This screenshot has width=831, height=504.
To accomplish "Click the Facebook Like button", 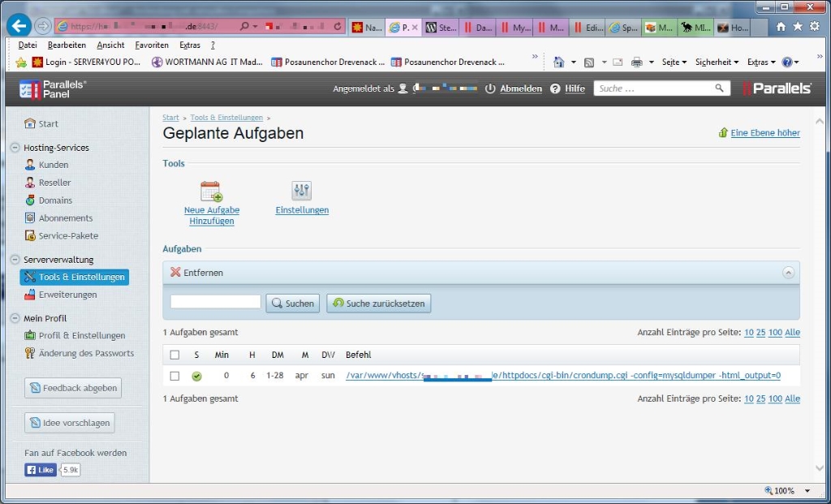I will click(41, 470).
